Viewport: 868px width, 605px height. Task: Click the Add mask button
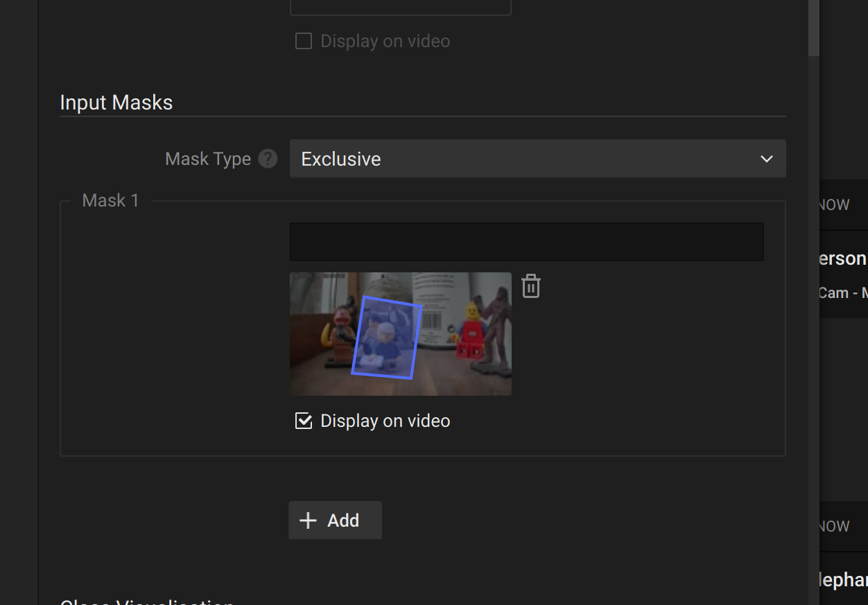tap(335, 520)
